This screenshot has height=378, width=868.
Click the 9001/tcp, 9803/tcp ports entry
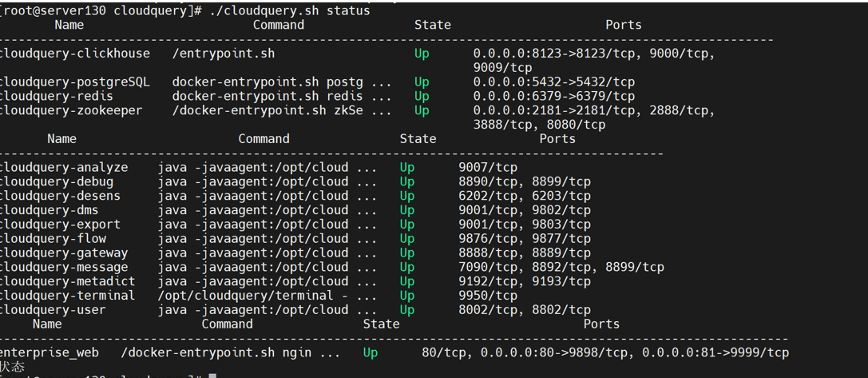[x=524, y=225]
